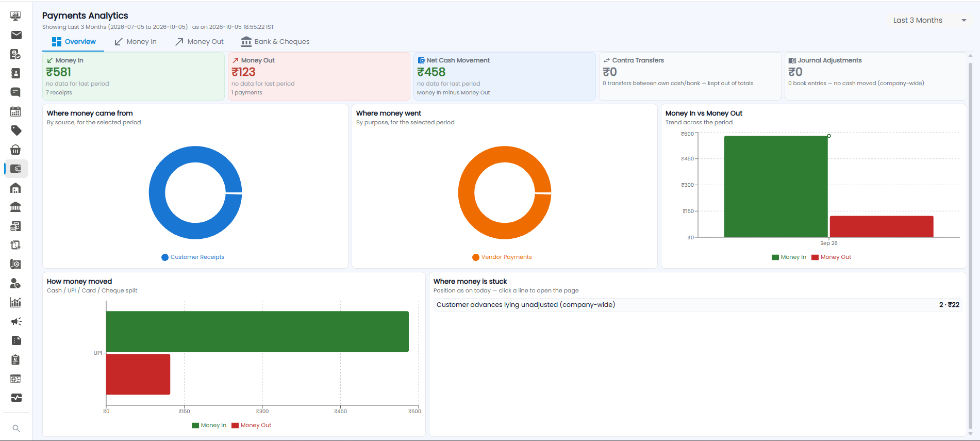This screenshot has height=441, width=980.
Task: Switch to the Overview tab
Action: tap(74, 42)
